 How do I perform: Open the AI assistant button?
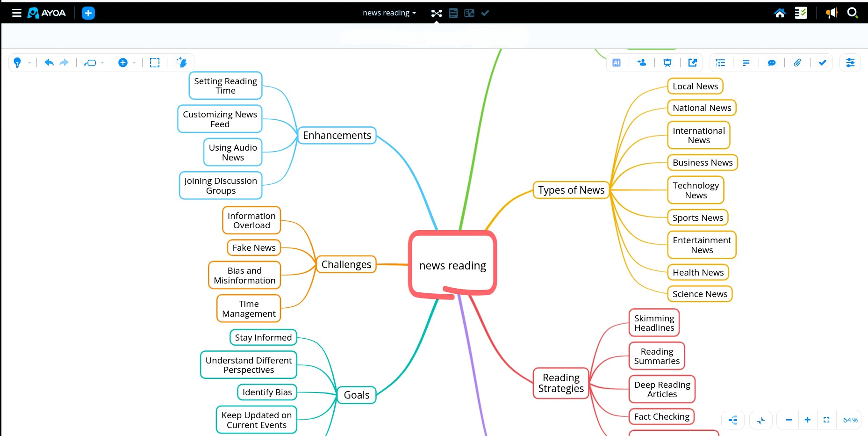click(617, 63)
